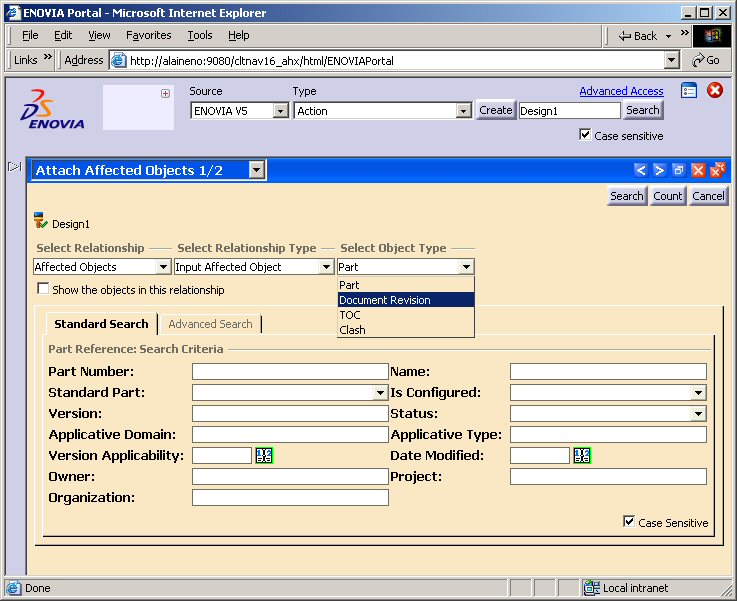Select Document Revision in object type list

click(406, 300)
